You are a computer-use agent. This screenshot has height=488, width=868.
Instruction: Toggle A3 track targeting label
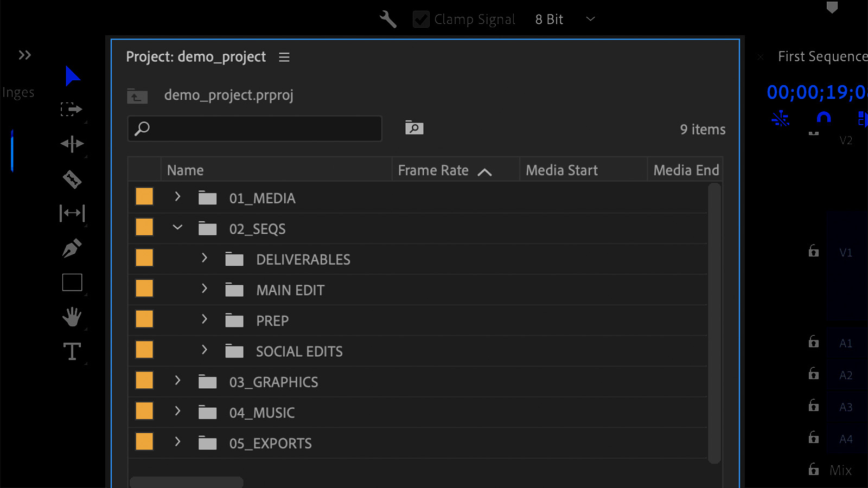[x=846, y=407]
